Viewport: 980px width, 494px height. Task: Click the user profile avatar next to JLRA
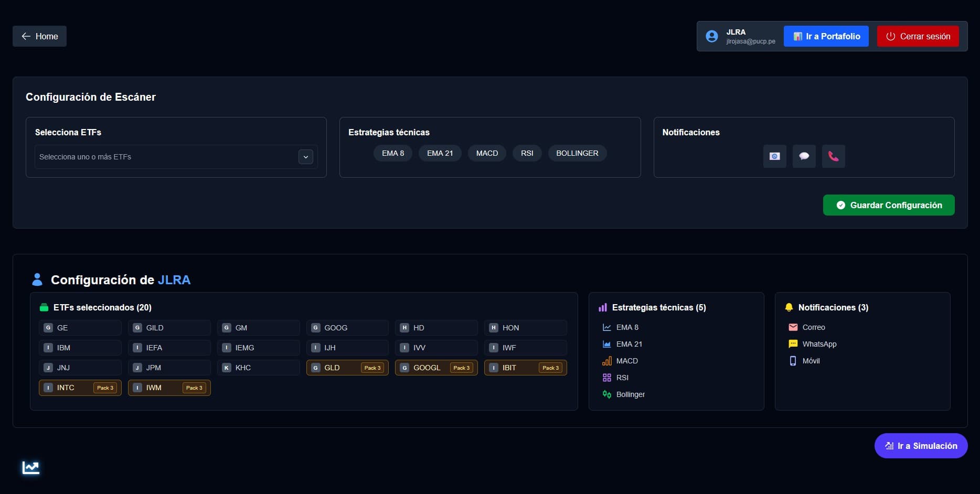[711, 36]
